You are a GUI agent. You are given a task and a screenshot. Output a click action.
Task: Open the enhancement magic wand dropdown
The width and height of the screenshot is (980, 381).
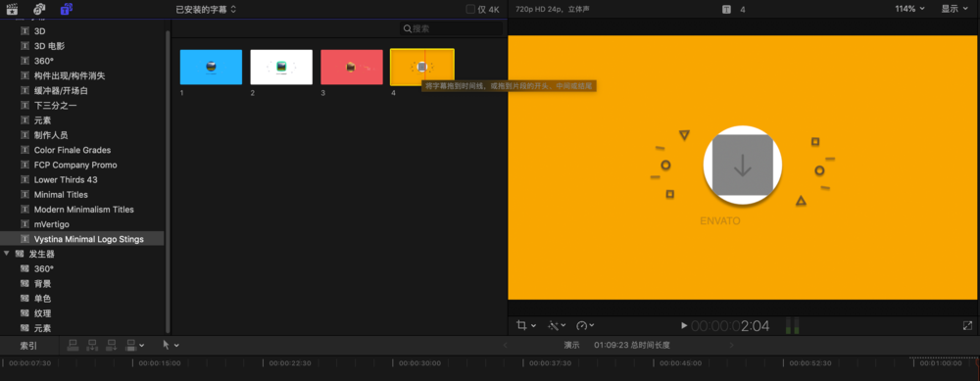coord(557,325)
